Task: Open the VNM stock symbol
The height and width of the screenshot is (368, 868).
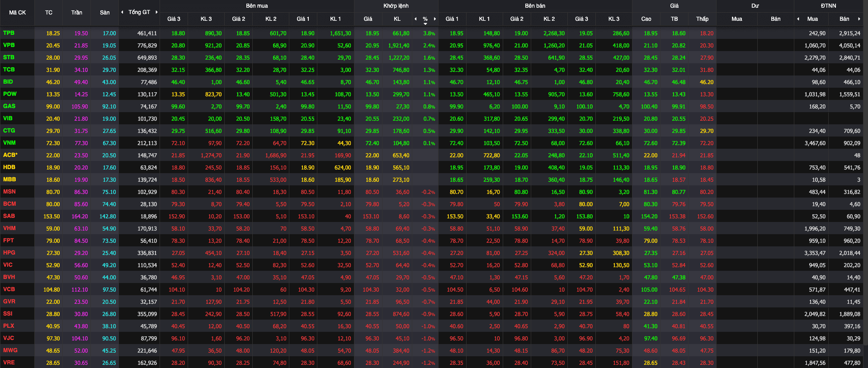Action: 9,143
